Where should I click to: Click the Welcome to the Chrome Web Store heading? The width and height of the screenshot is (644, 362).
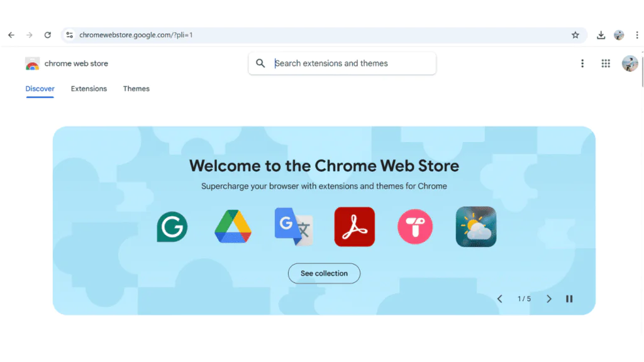[324, 166]
